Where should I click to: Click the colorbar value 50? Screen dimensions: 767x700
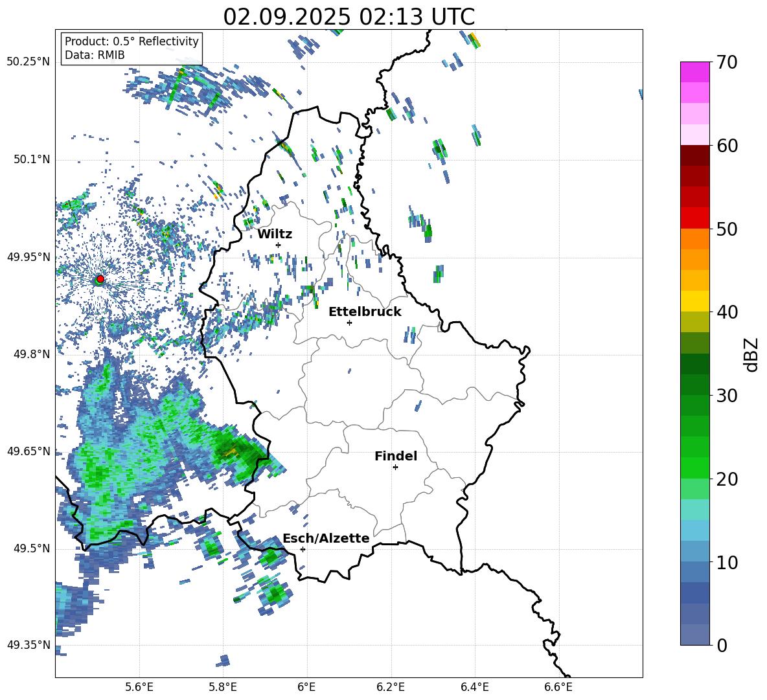(727, 229)
